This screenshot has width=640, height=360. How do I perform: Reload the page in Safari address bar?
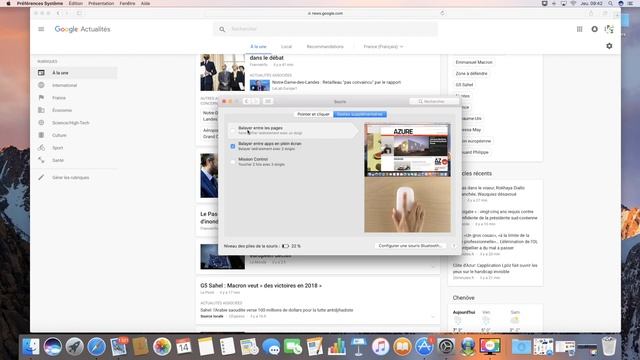pyautogui.click(x=442, y=13)
